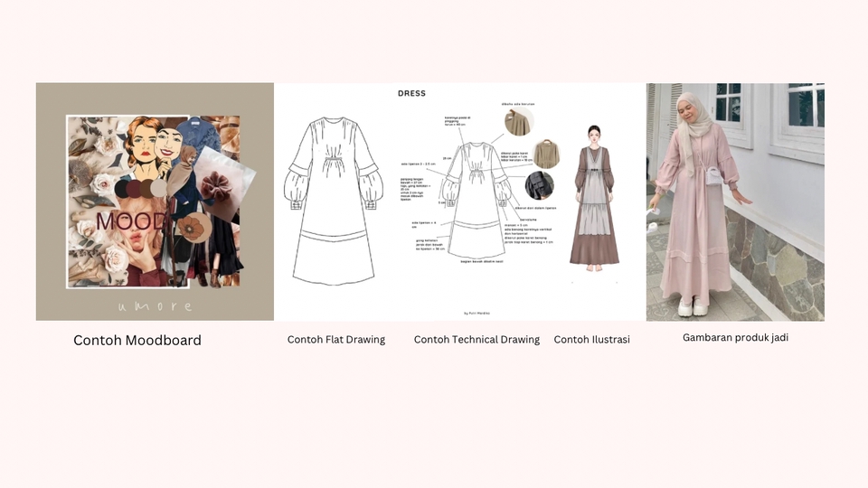Click the black fabric detail circle
This screenshot has width=868, height=488.
coord(540,185)
